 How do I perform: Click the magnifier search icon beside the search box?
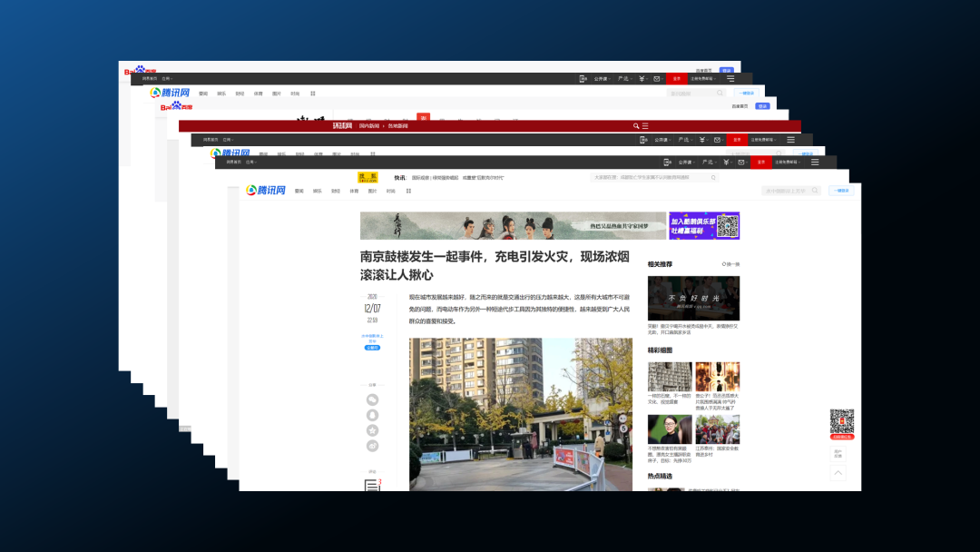(x=815, y=190)
